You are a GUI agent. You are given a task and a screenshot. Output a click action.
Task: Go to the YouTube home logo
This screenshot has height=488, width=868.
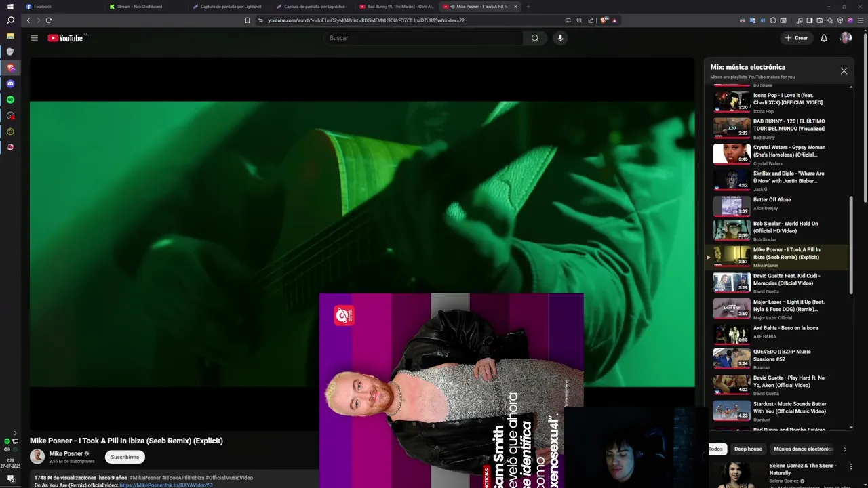[66, 38]
